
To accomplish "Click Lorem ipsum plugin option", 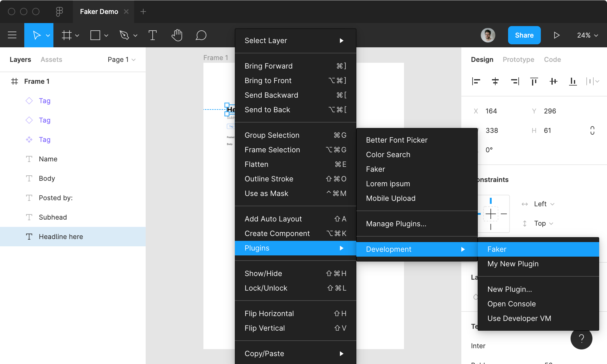I will [388, 183].
